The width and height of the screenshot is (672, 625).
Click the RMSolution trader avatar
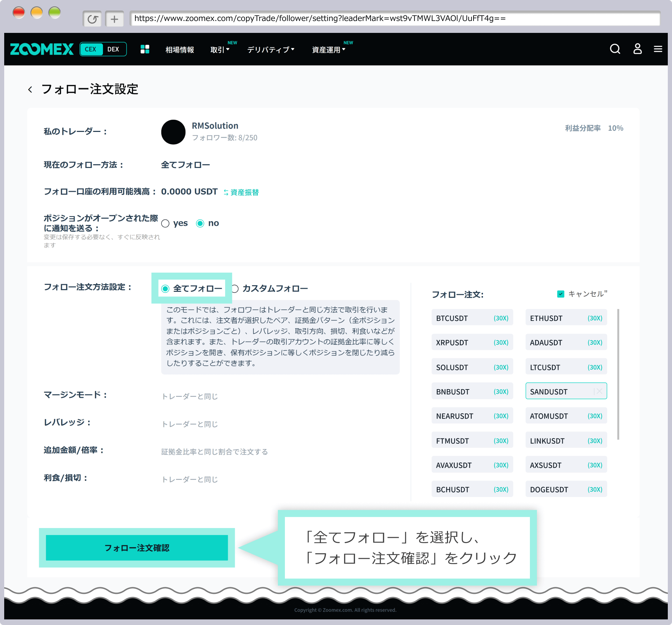click(x=173, y=132)
